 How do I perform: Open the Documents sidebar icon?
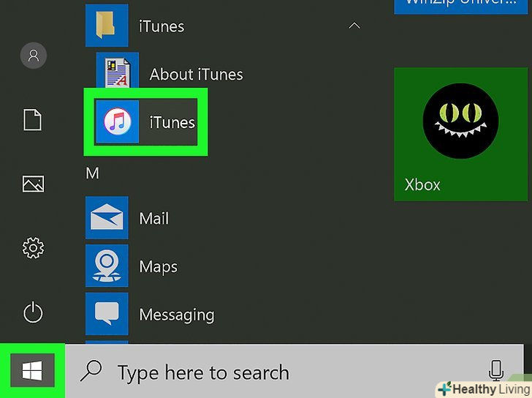tap(33, 120)
